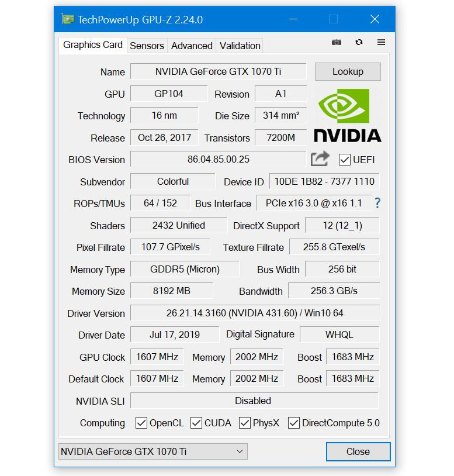Switch to the Advanced tab
This screenshot has height=476, width=454.
[x=192, y=46]
